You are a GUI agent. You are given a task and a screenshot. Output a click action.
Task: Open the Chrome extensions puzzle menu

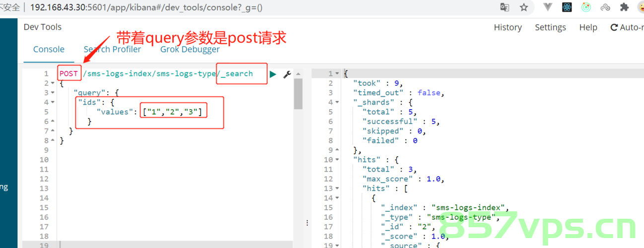click(624, 7)
